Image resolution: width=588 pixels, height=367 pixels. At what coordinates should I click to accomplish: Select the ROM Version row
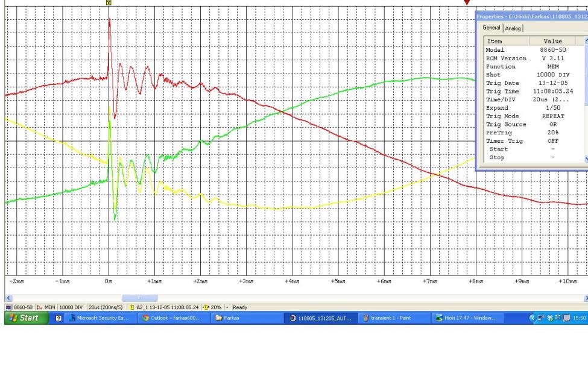tap(534, 58)
